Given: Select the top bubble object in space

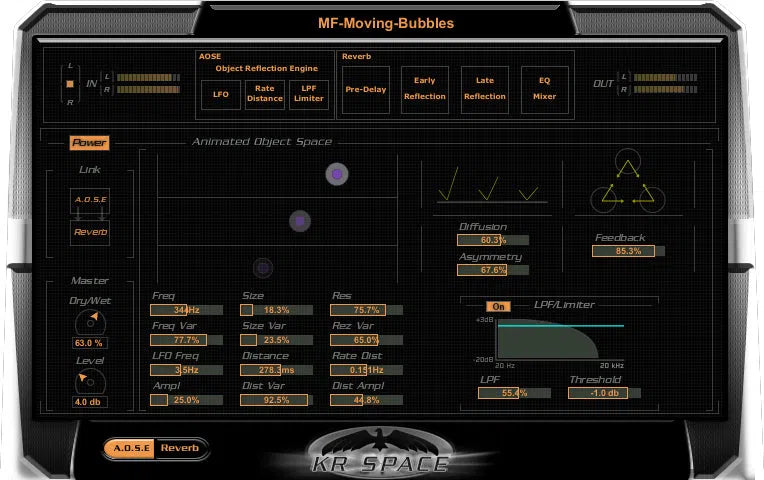Looking at the screenshot, I should point(337,174).
